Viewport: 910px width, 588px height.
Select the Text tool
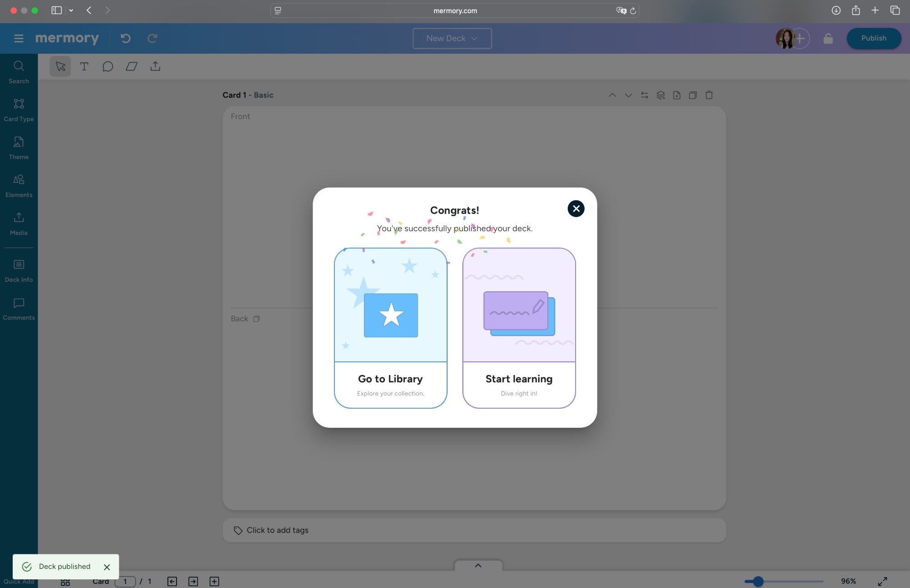pyautogui.click(x=84, y=66)
